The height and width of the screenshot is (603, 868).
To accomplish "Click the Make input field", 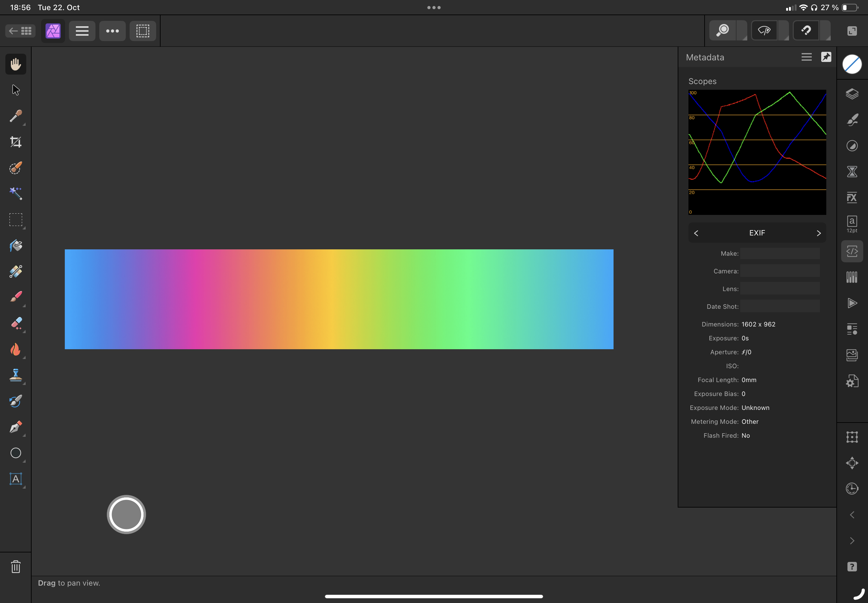I will [x=779, y=253].
